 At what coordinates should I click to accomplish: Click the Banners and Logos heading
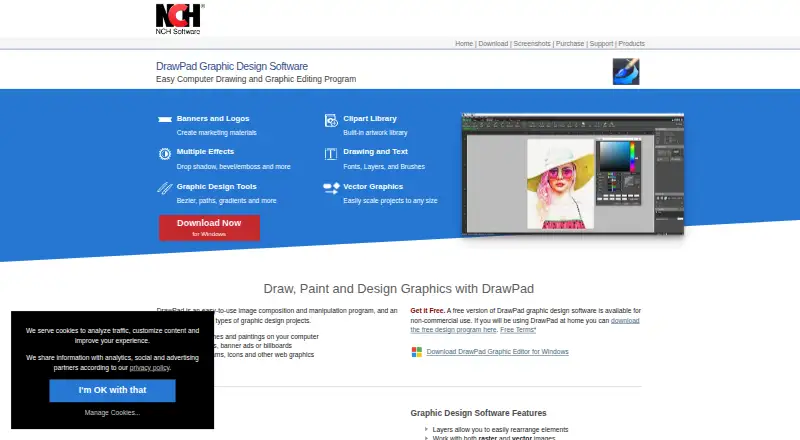tap(213, 118)
